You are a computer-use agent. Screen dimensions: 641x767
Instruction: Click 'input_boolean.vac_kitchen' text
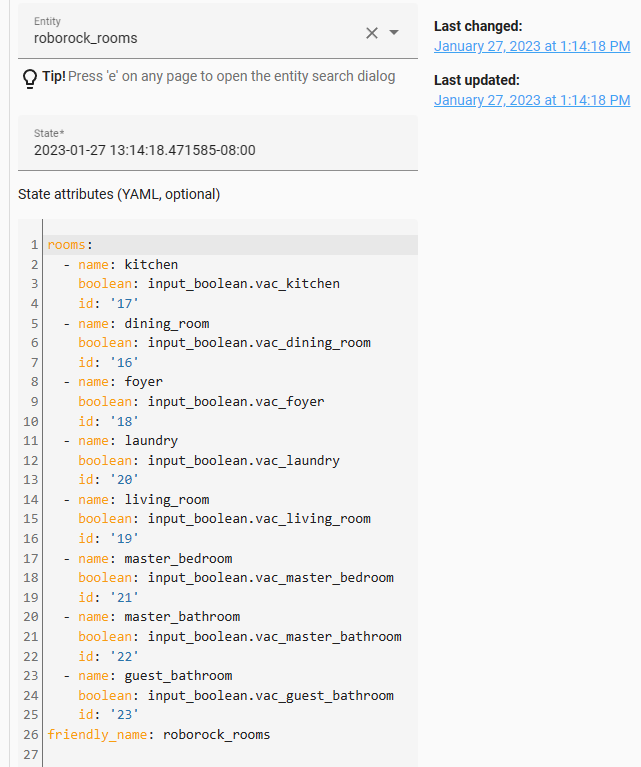tap(244, 284)
